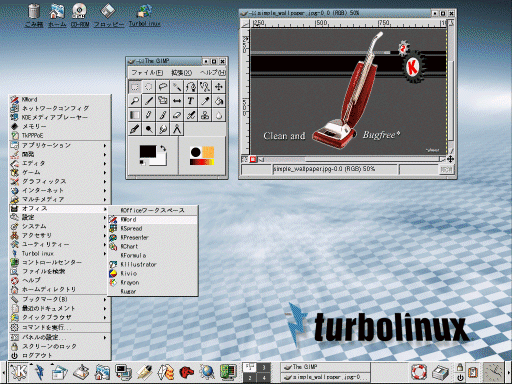Open the orange active pattern indicator
The height and width of the screenshot is (384, 512).
pyautogui.click(x=208, y=152)
